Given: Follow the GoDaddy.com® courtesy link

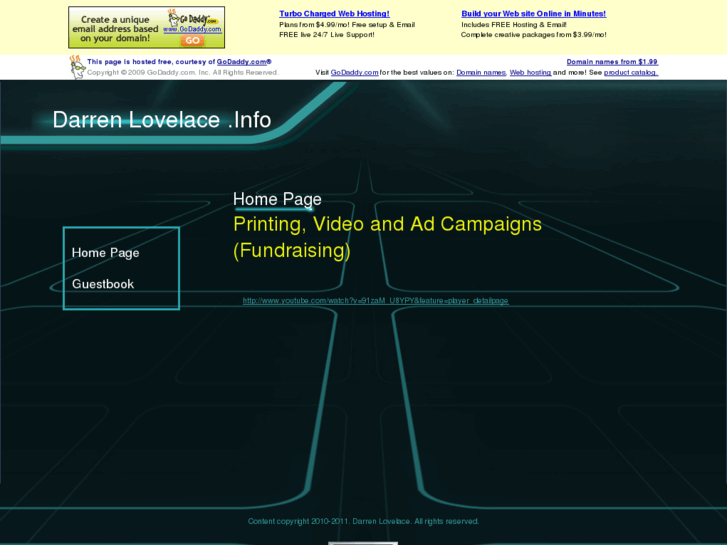Looking at the screenshot, I should click(x=244, y=62).
